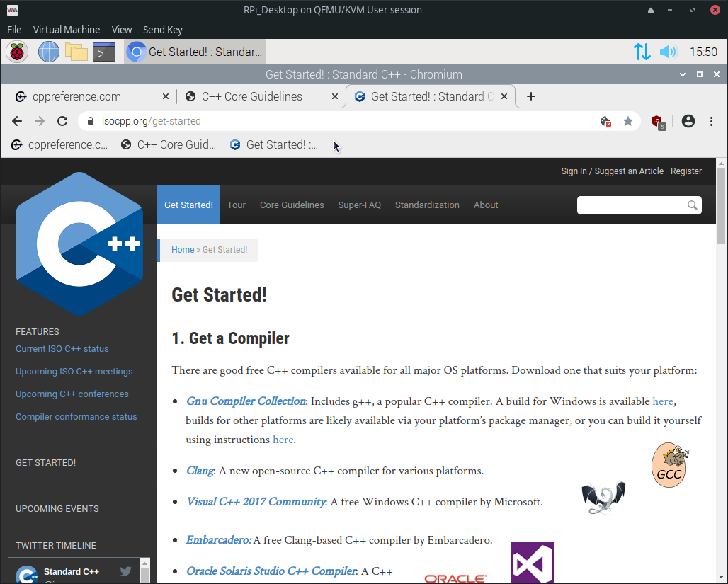
Task: Click the Visual Studio purple logo
Action: tap(533, 562)
